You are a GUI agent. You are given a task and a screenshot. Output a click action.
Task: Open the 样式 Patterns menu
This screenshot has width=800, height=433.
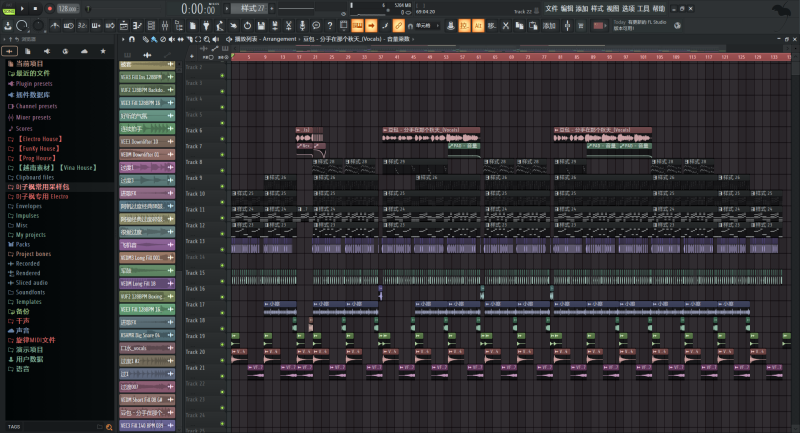pos(597,9)
